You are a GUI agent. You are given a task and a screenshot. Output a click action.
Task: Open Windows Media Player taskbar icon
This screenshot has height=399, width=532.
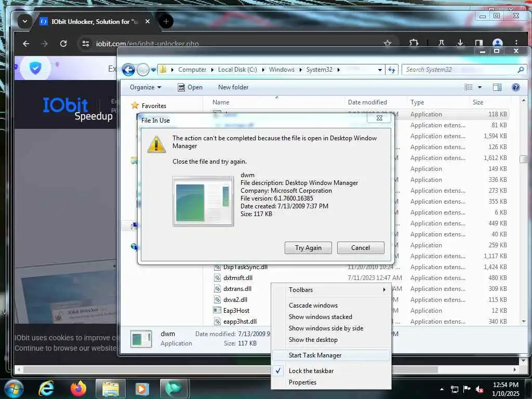coord(141,389)
